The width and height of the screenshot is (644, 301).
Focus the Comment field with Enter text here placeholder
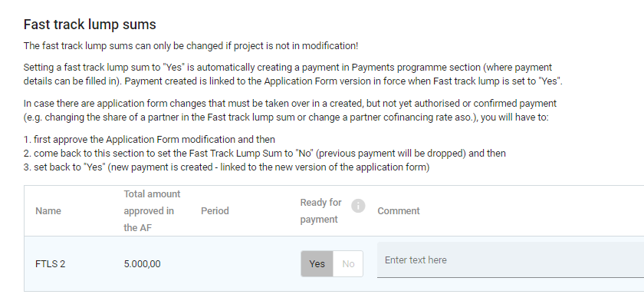click(x=511, y=260)
